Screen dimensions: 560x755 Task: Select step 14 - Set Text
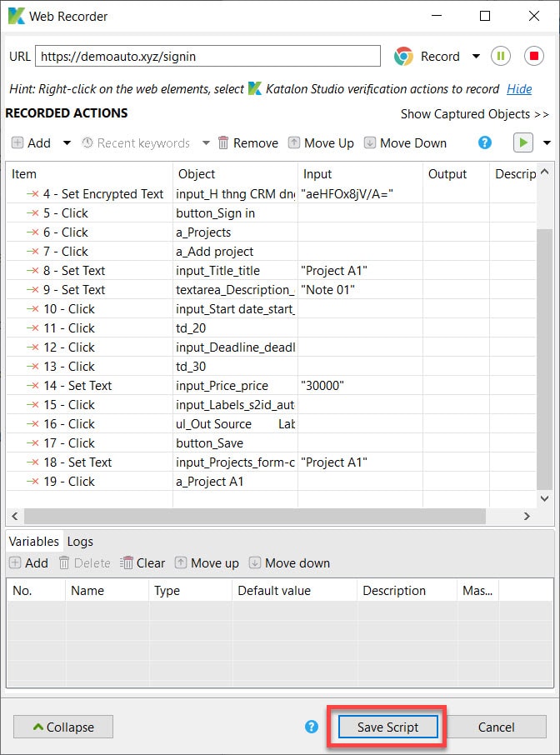(271, 386)
